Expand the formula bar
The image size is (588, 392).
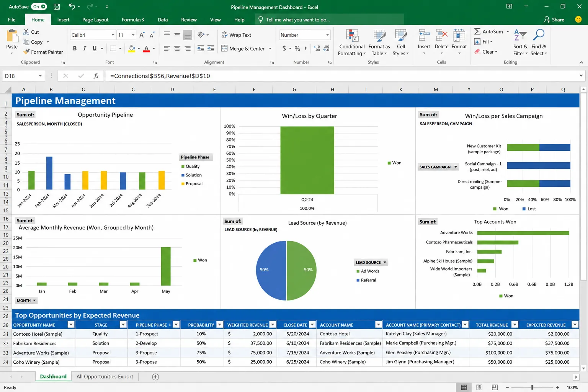click(581, 76)
